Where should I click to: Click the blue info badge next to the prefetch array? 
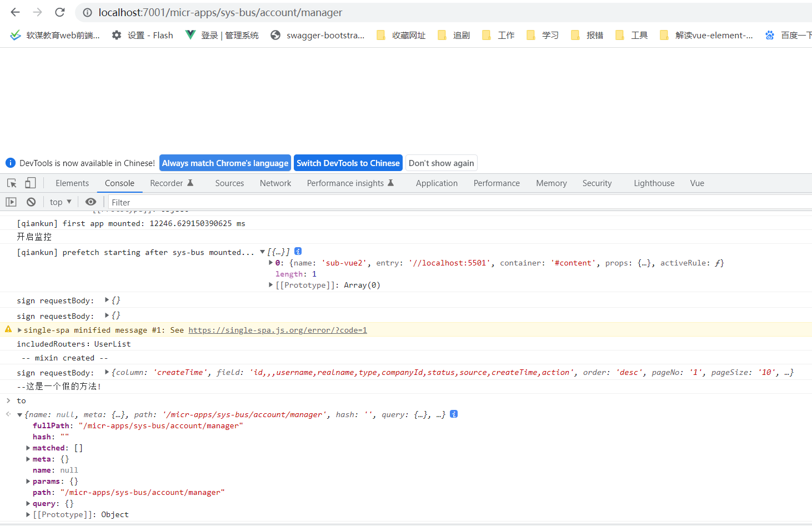pos(298,251)
